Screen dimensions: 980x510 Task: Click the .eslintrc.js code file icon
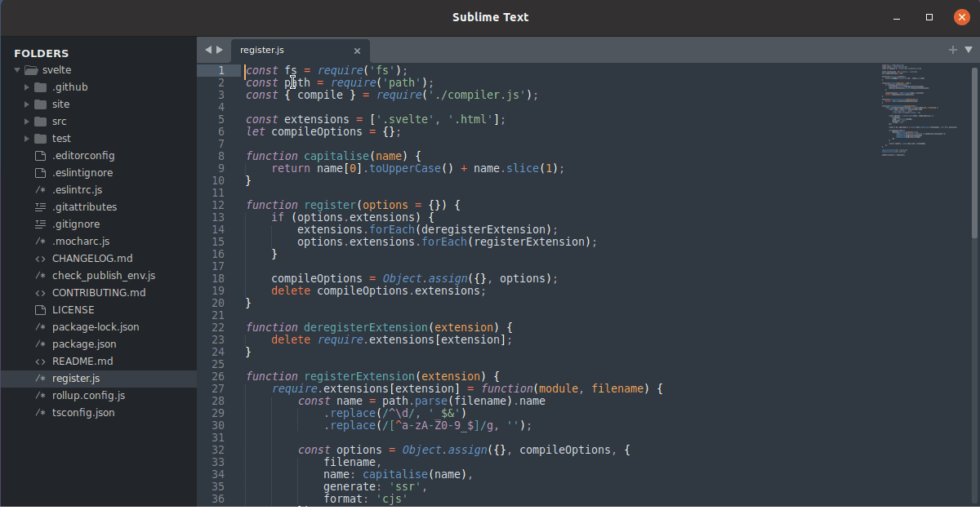(41, 190)
